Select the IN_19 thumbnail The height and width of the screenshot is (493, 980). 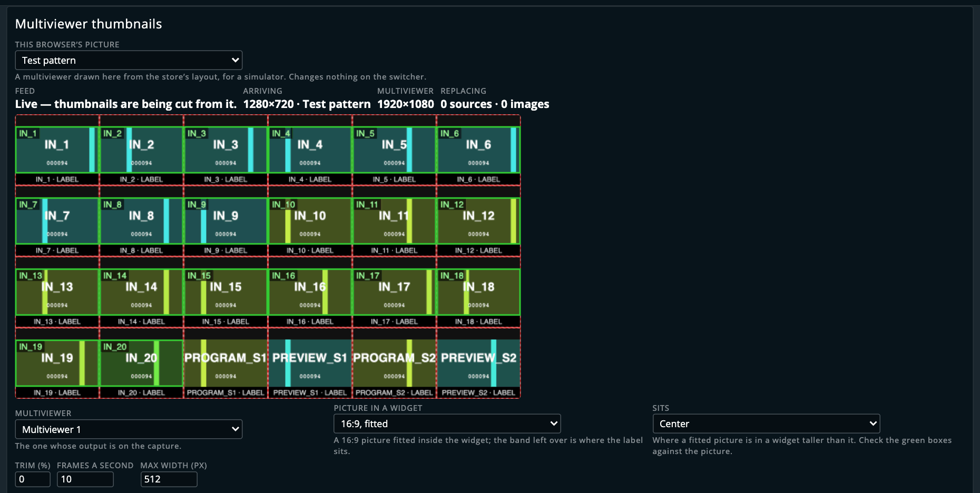point(57,363)
